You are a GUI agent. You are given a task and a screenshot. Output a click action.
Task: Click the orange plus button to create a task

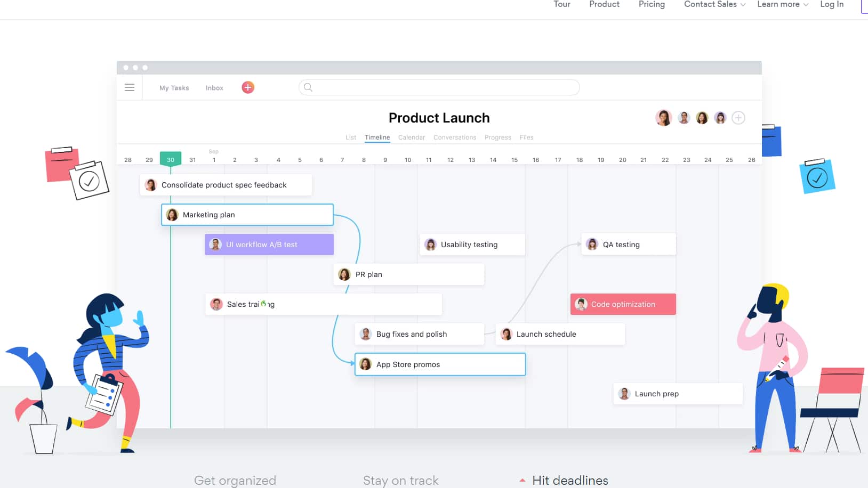(247, 87)
